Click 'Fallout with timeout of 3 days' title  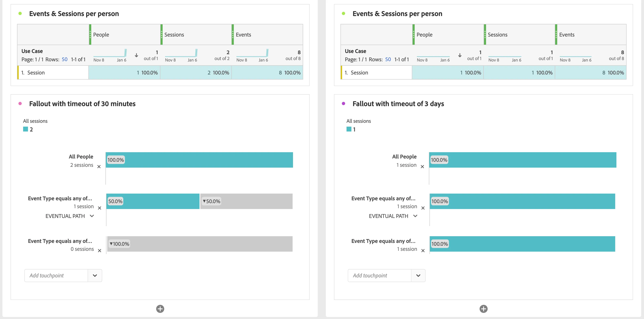(x=398, y=103)
